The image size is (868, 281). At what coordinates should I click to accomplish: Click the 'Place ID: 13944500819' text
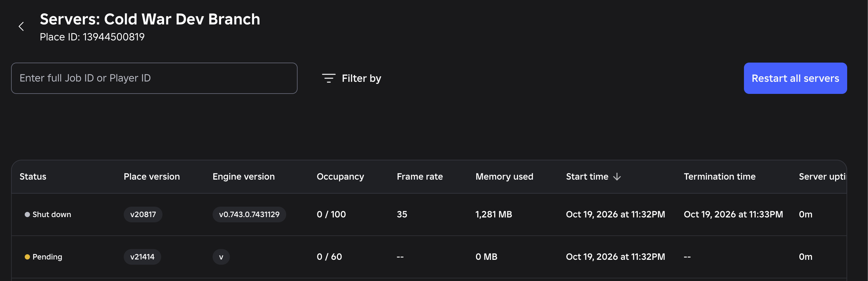[92, 37]
